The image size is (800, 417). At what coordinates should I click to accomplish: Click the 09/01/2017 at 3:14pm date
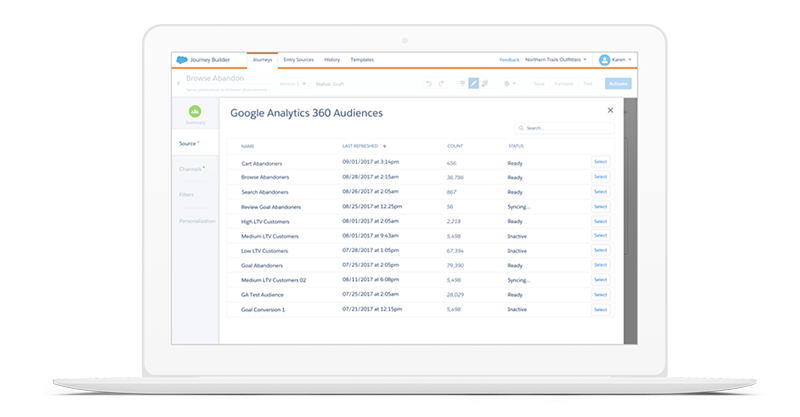point(370,162)
